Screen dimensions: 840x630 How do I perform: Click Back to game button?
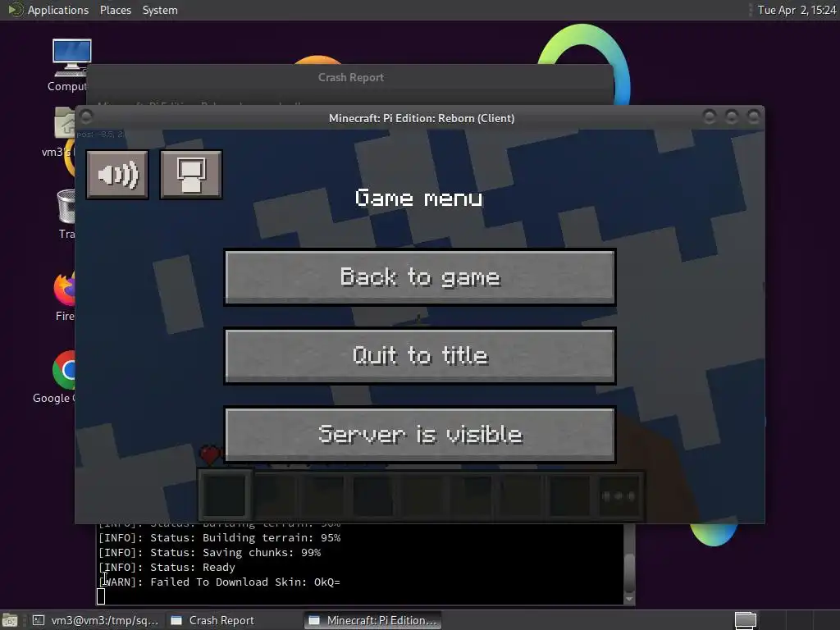coord(420,277)
